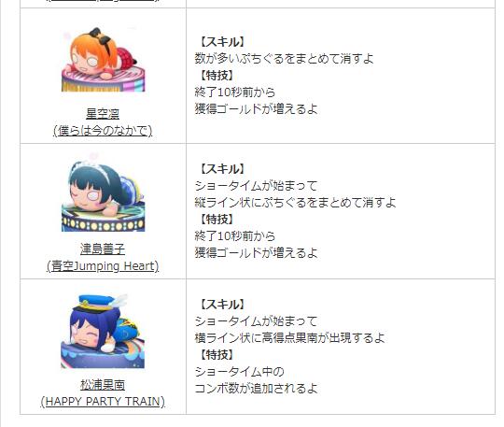Open the 松浦果南 character link

click(103, 385)
